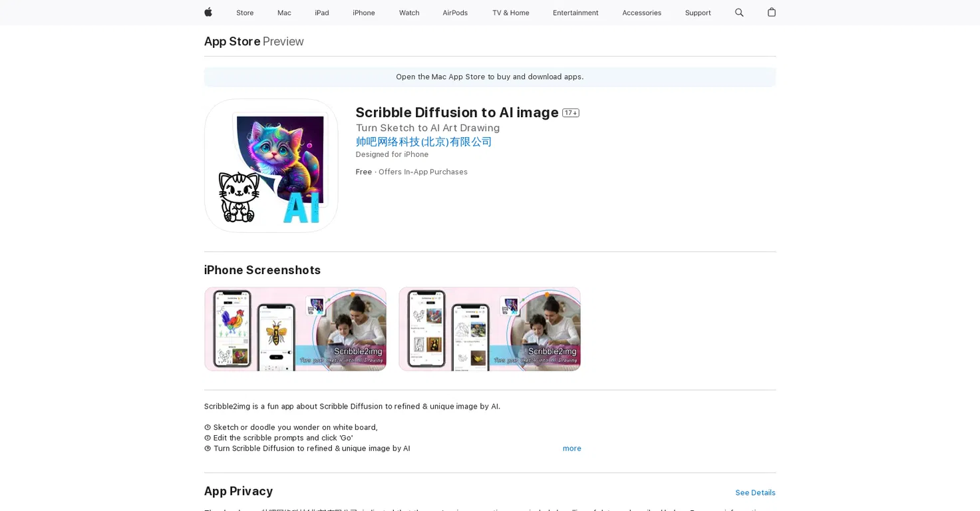Click the Open the Mac App Store banner

click(x=490, y=77)
